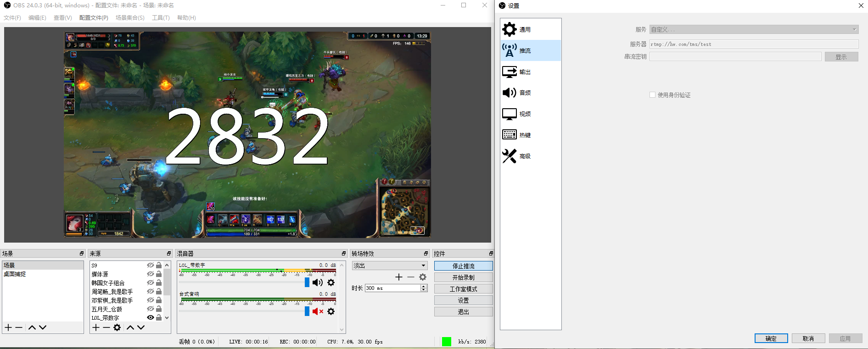This screenshot has height=349, width=868.
Task: Click 确定 in settings dialog
Action: click(771, 338)
